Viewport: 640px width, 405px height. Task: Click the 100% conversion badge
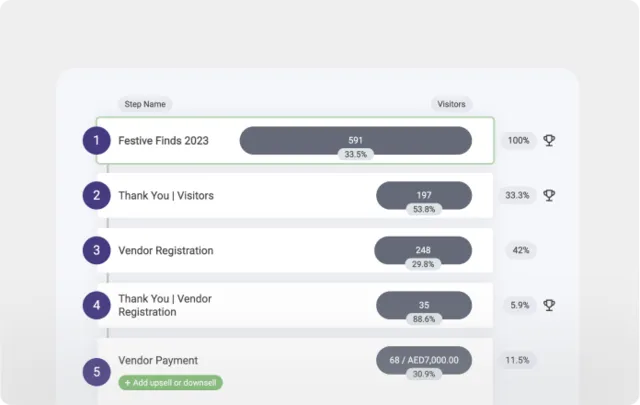tap(518, 141)
